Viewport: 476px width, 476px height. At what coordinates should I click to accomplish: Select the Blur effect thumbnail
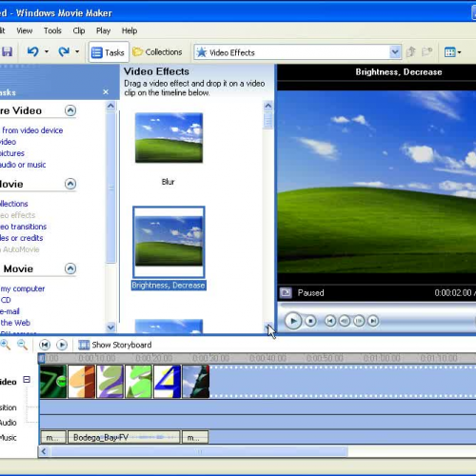(x=169, y=138)
